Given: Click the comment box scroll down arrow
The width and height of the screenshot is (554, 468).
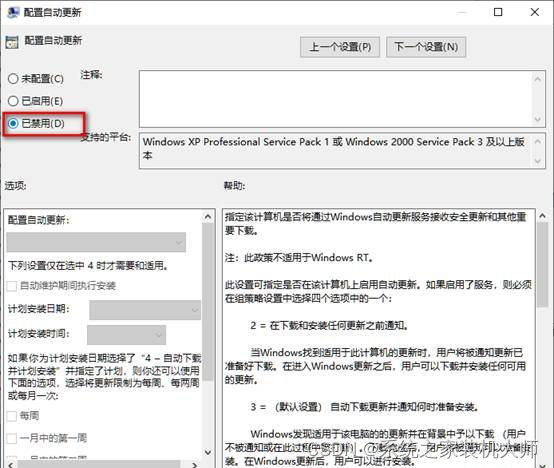Looking at the screenshot, I should [537, 119].
